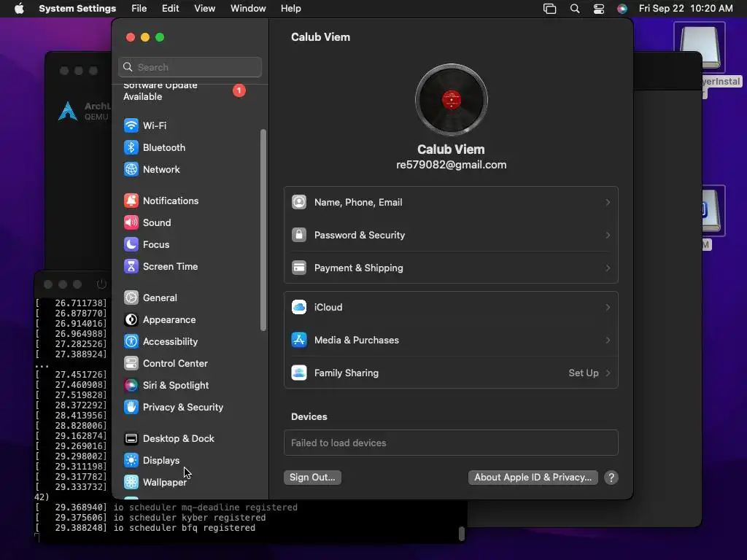Open the Displays sun icon
Screen dimensions: 747x560
(x=131, y=461)
